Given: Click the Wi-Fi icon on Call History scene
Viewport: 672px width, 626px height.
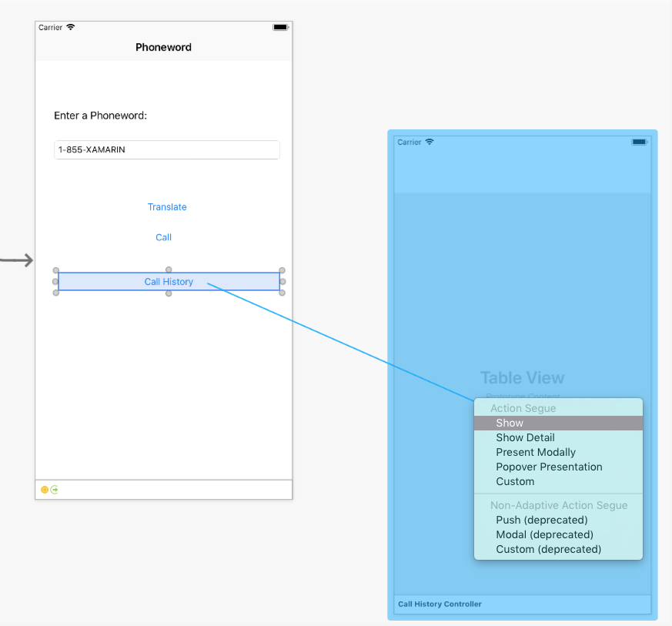Looking at the screenshot, I should click(x=428, y=142).
